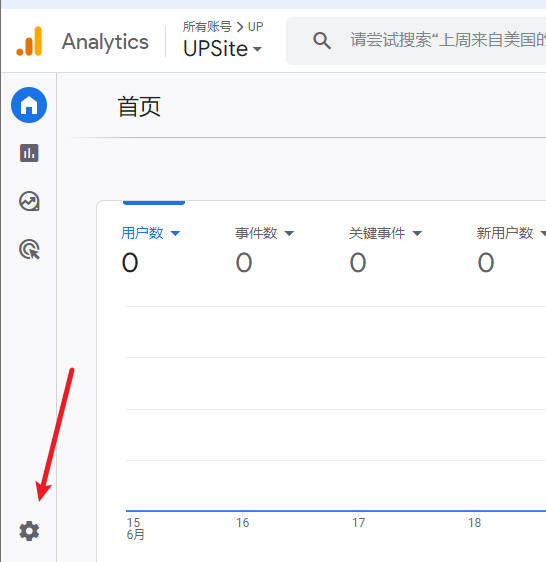This screenshot has width=546, height=562.
Task: Click the 新用户数 value 0
Action: [x=486, y=262]
